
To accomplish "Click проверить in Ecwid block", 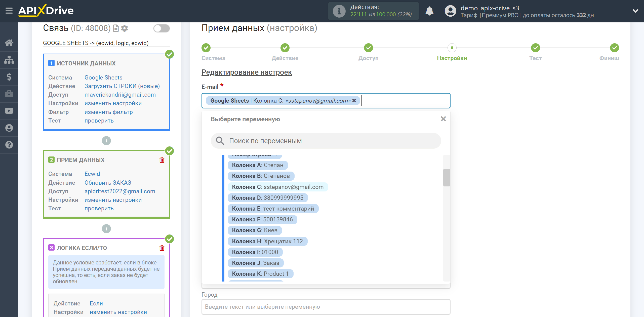I will [99, 208].
